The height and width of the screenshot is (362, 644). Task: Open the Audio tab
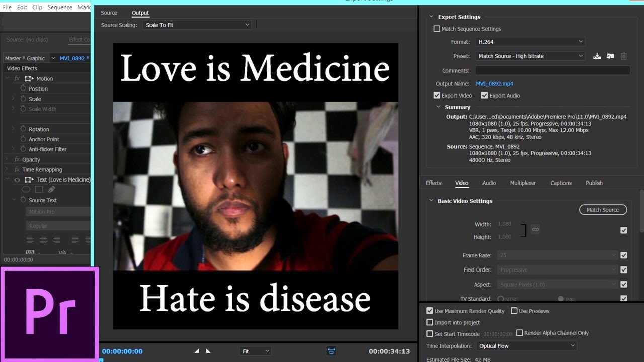[489, 183]
